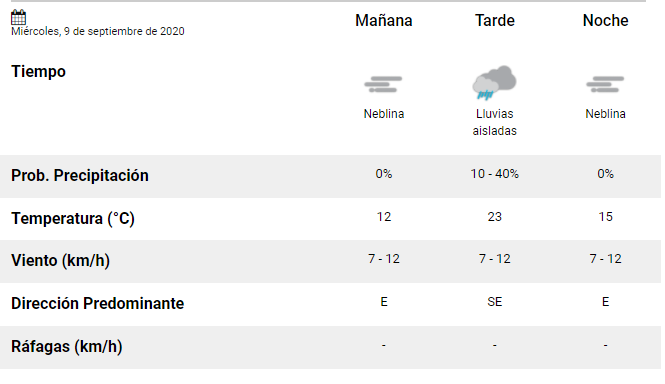This screenshot has height=384, width=665.
Task: Click the 10 - 40% precipitation value
Action: coord(495,174)
